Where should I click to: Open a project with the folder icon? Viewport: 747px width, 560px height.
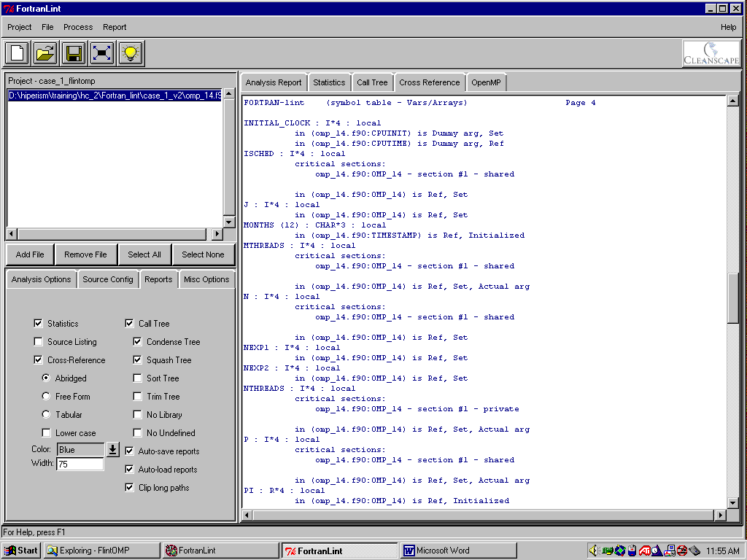pyautogui.click(x=45, y=52)
